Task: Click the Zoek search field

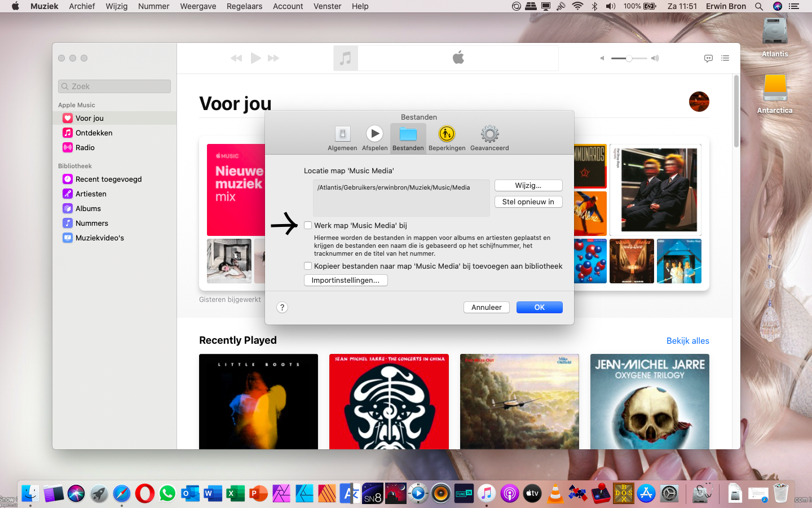Action: click(x=114, y=86)
